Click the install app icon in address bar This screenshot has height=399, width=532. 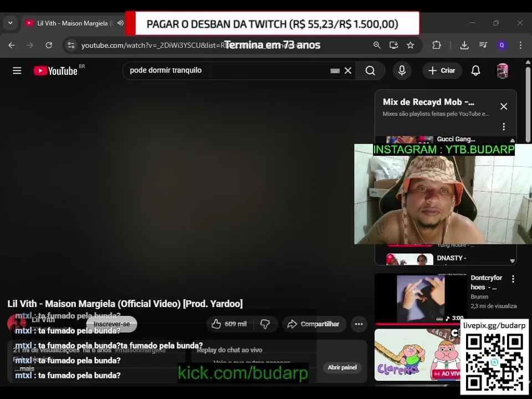click(x=393, y=45)
